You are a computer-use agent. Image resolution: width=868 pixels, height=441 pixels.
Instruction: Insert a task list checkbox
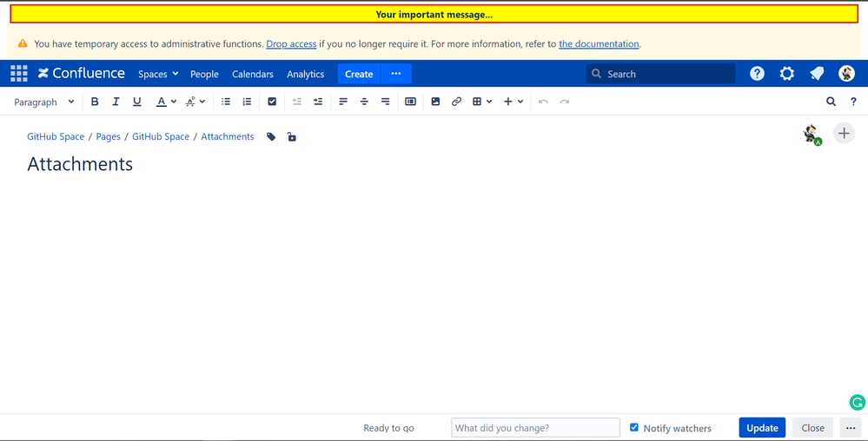click(x=272, y=102)
